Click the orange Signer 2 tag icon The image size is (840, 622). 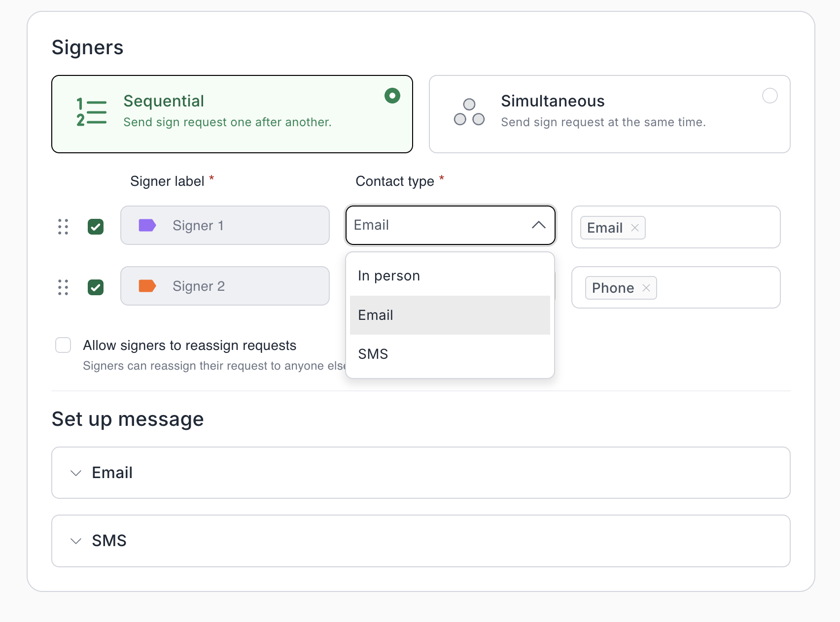(x=147, y=286)
